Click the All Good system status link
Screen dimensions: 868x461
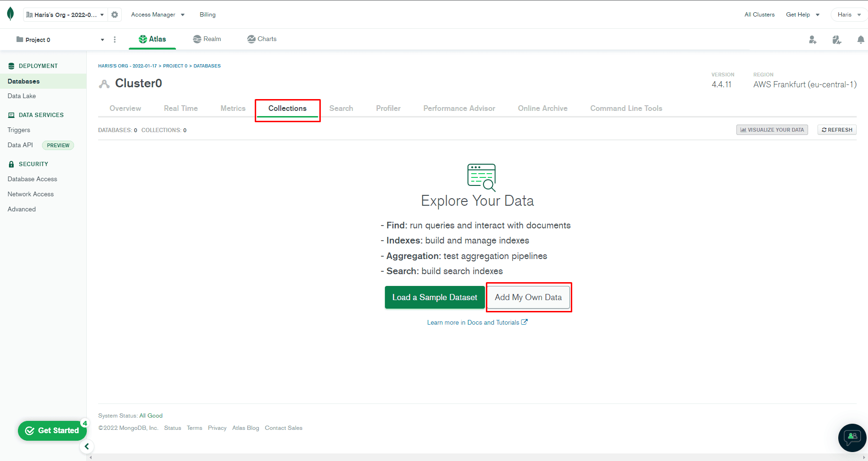pyautogui.click(x=151, y=416)
